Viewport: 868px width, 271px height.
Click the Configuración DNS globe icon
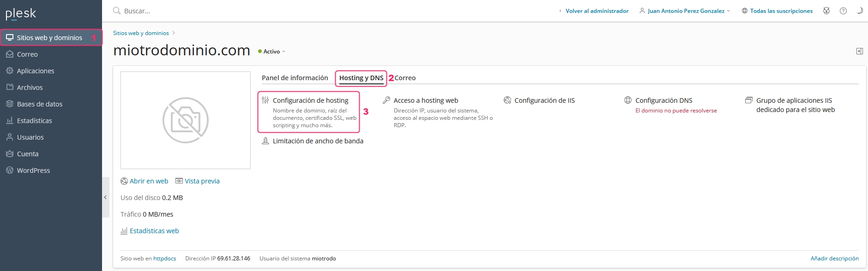point(628,100)
